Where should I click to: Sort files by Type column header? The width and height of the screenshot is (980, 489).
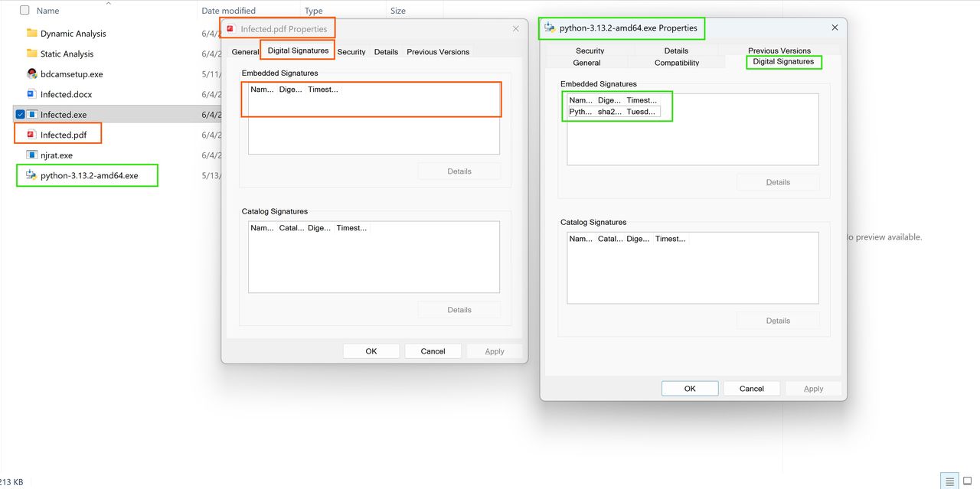(x=314, y=11)
